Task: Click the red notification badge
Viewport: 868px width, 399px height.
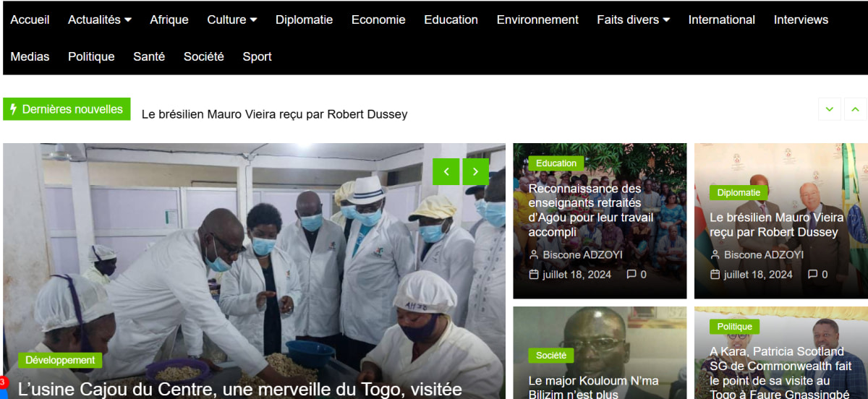Action: coord(3,382)
